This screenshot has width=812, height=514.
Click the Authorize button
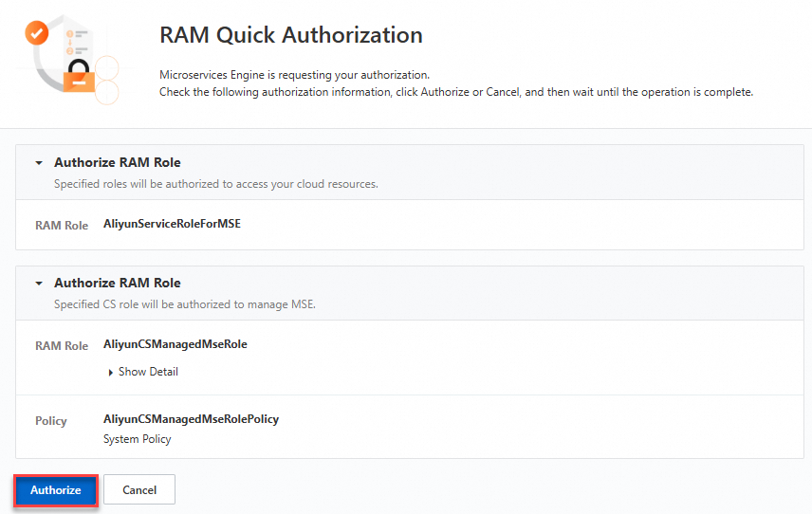coord(56,490)
